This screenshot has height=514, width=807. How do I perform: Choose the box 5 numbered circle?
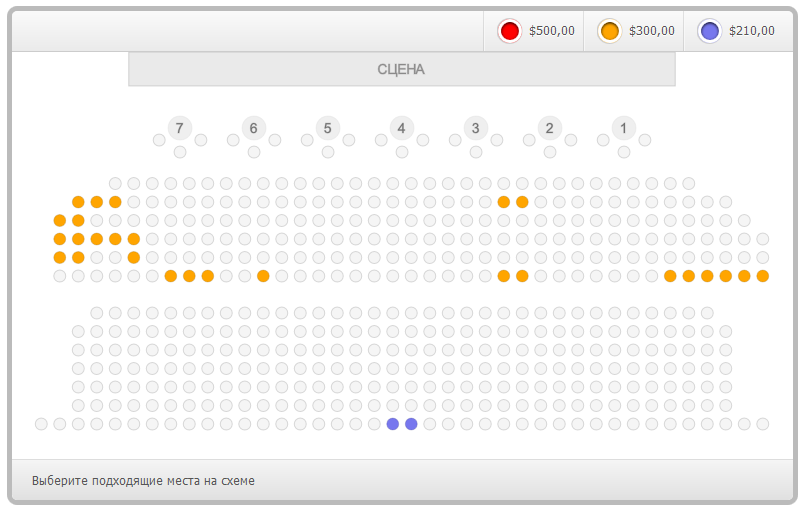pyautogui.click(x=327, y=128)
